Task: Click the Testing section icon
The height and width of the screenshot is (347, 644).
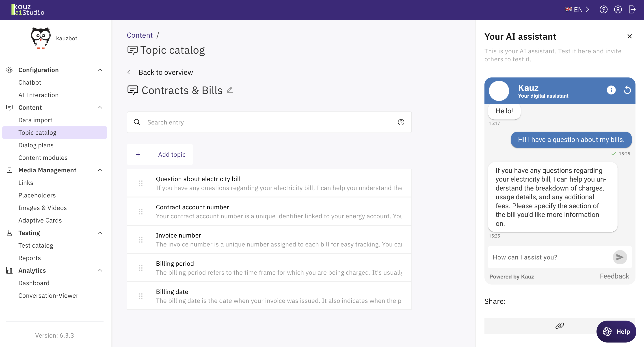Action: pos(9,232)
